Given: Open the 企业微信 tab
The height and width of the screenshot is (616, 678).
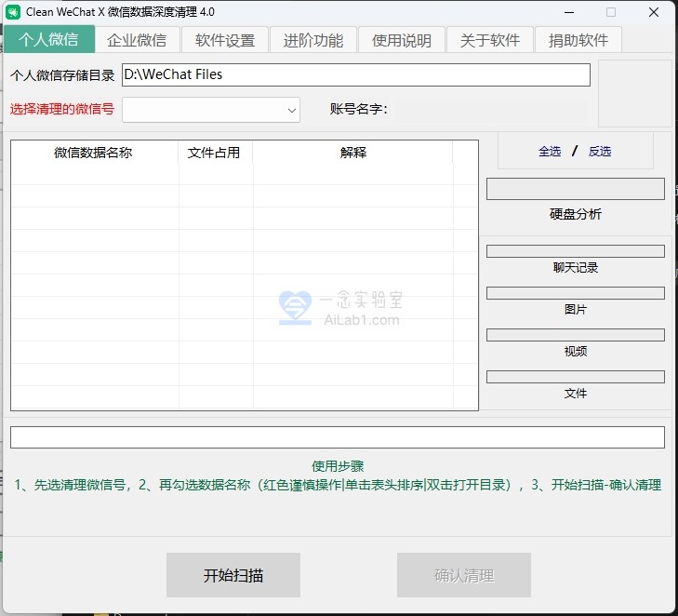Looking at the screenshot, I should [137, 40].
